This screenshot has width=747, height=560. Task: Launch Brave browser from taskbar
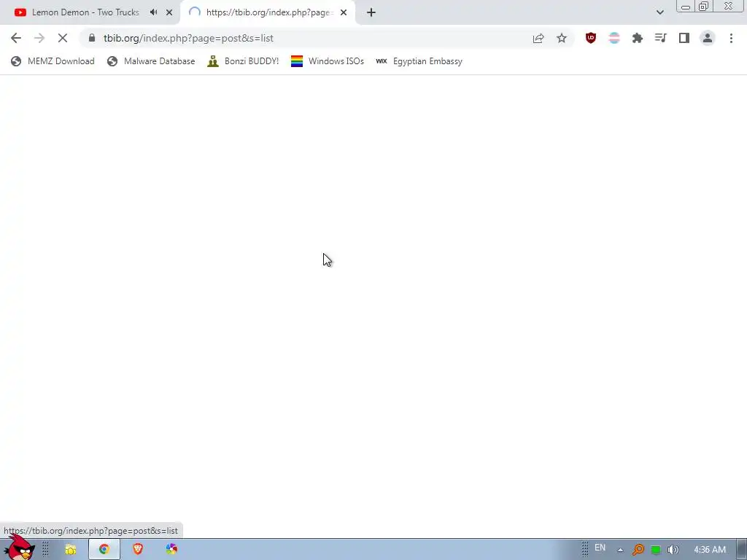tap(138, 550)
